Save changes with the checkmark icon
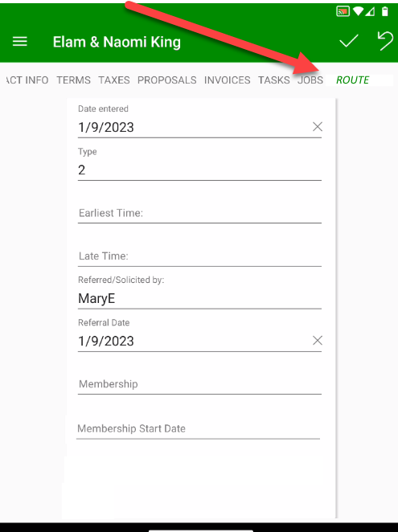 click(349, 41)
